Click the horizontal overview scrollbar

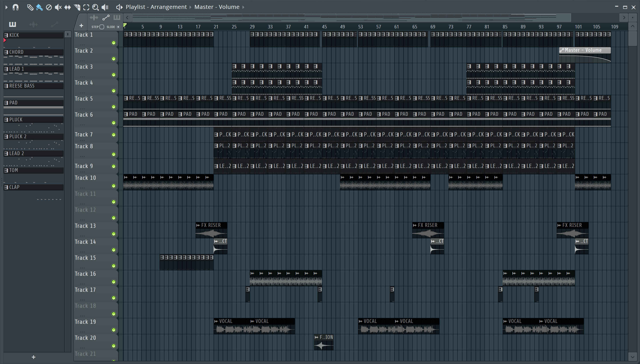(351, 18)
